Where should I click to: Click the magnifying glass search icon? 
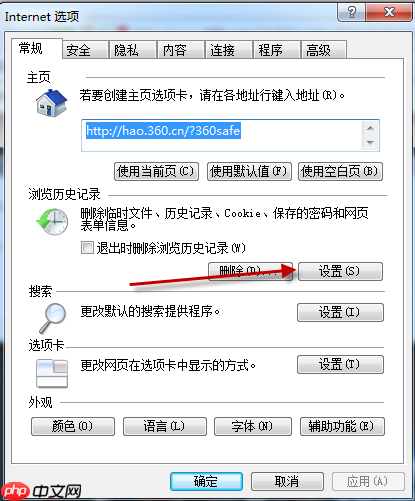52,318
